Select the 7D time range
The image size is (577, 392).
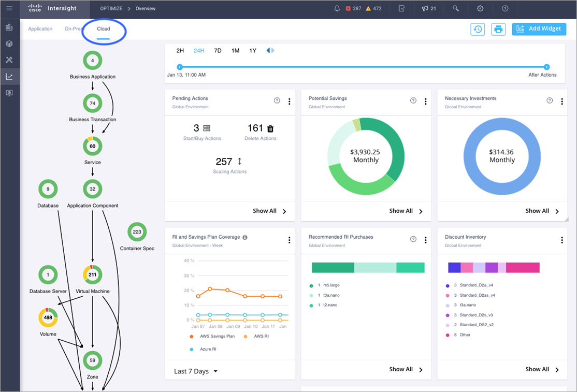click(x=218, y=51)
